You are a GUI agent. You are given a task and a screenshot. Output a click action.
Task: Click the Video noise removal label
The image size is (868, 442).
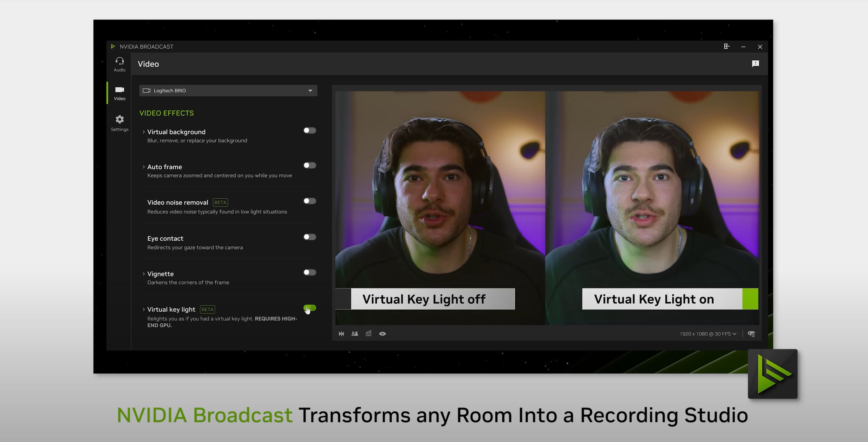178,202
